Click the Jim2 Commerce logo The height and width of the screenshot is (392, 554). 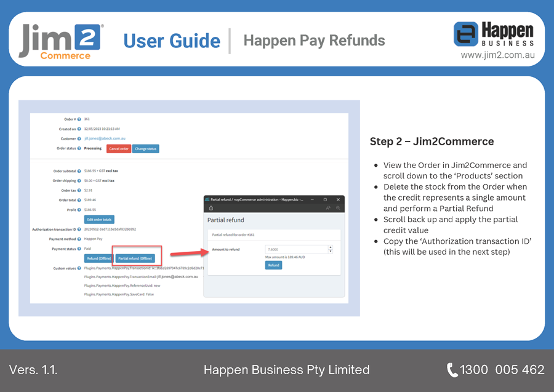click(61, 41)
